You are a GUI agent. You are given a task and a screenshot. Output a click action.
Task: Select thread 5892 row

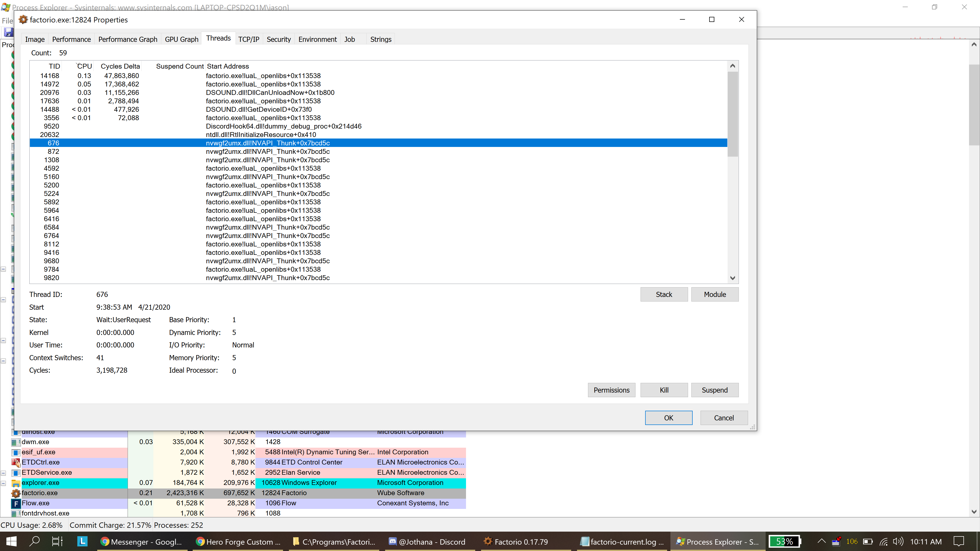378,202
